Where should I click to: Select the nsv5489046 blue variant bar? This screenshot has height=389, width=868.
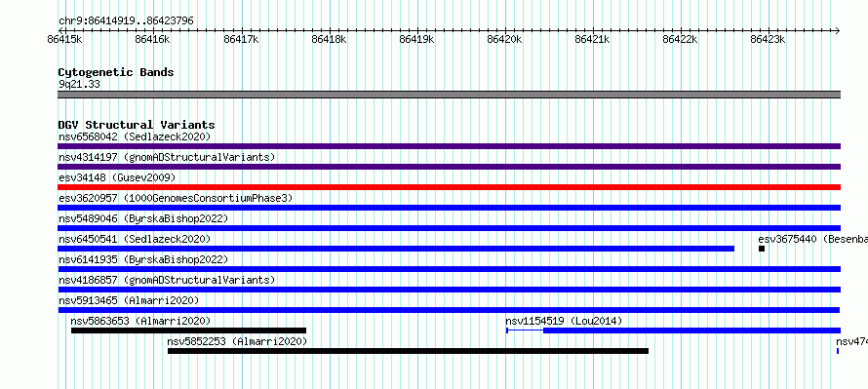[449, 228]
